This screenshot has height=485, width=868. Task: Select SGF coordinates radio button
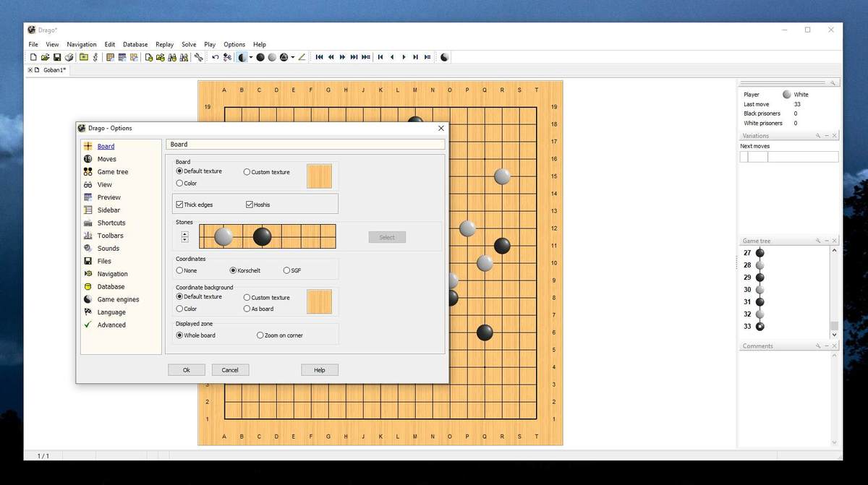[x=286, y=270]
